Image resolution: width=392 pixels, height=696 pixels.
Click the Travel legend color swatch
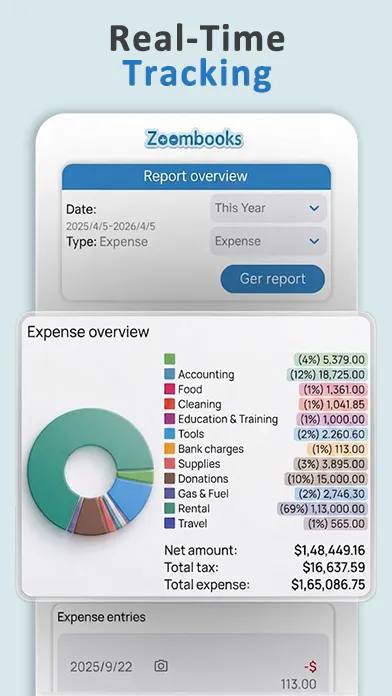click(x=170, y=523)
